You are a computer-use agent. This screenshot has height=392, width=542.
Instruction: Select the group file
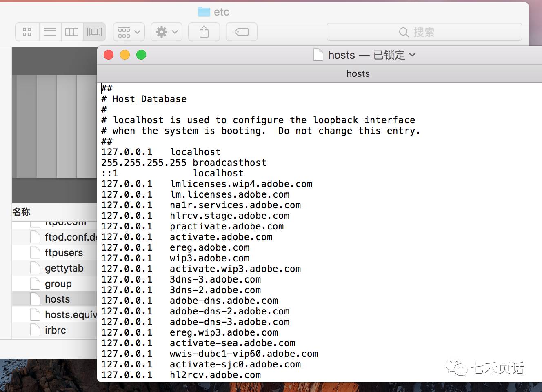click(x=55, y=283)
